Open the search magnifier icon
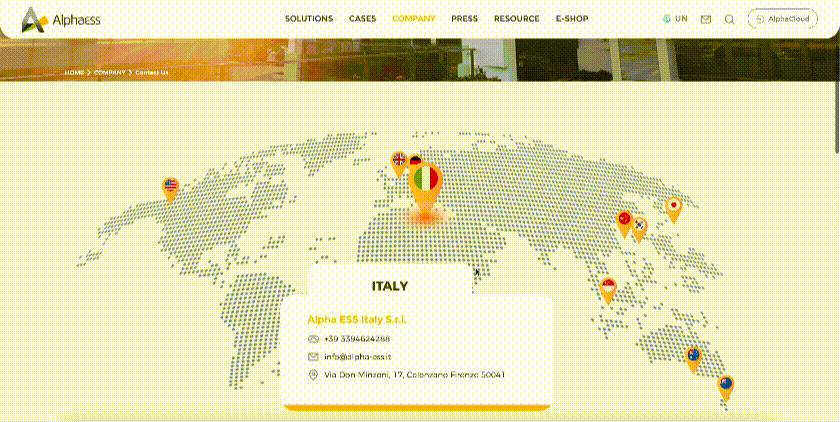This screenshot has width=840, height=422. pyautogui.click(x=730, y=19)
